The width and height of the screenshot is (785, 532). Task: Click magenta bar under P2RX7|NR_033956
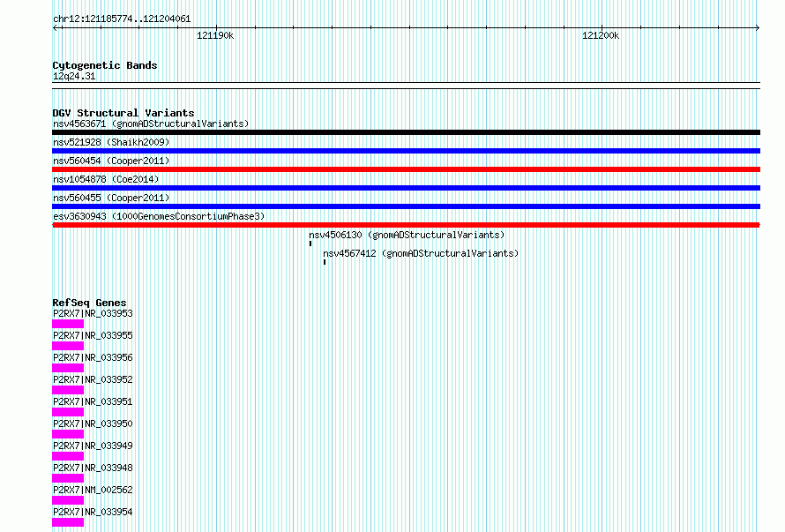point(68,368)
